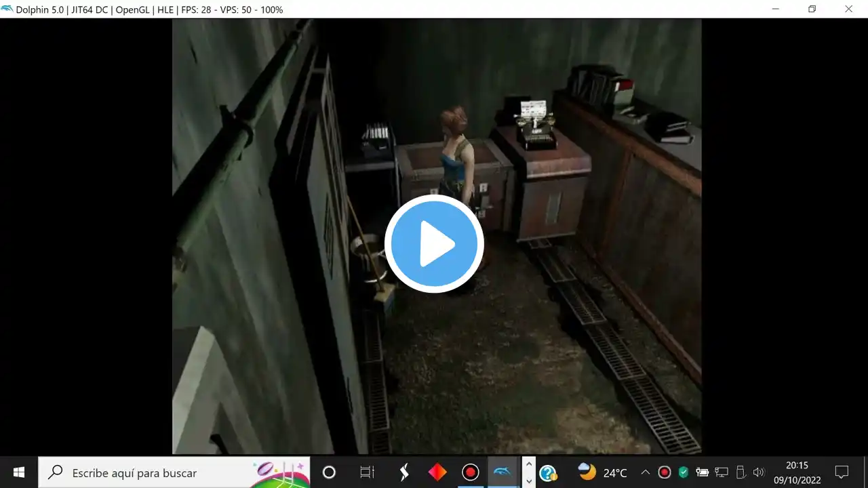The image size is (868, 488).
Task: Open the notification center icon
Action: coord(842,472)
